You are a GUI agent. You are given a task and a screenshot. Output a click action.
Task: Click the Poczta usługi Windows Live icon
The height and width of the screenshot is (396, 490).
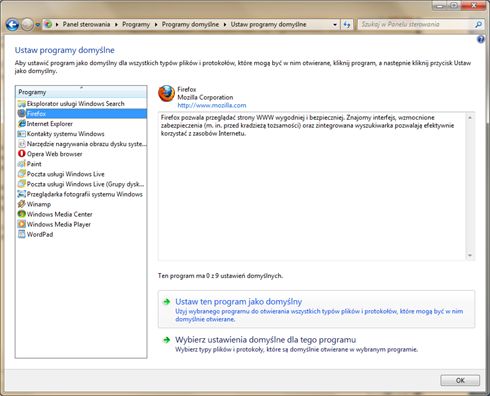pos(22,174)
